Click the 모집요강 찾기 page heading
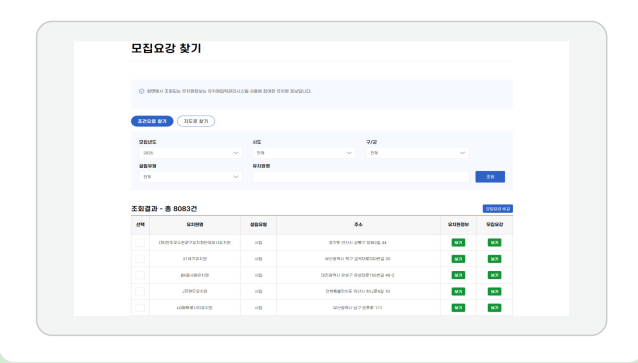The height and width of the screenshot is (363, 638). (x=166, y=48)
